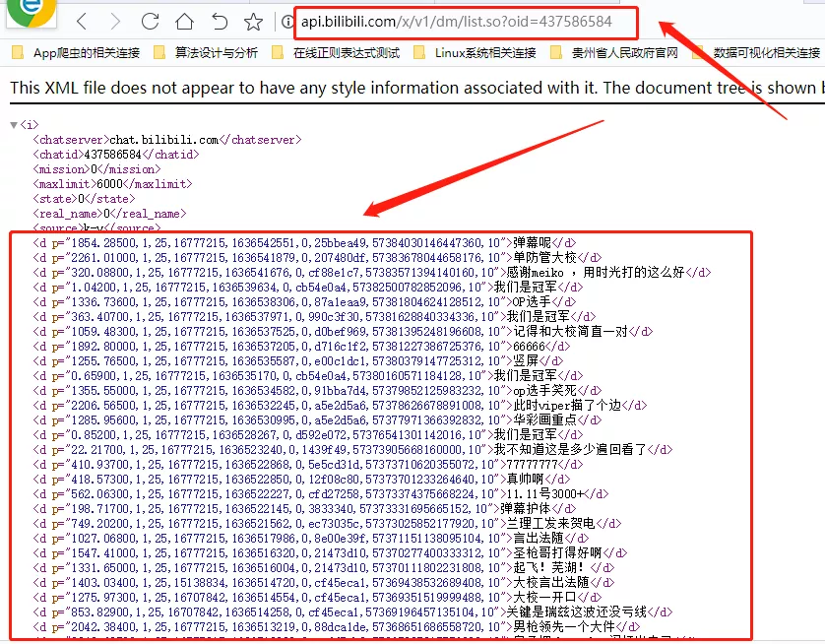This screenshot has height=644, width=825.
Task: Click the danmaku text 竖屏
Action: tap(526, 361)
